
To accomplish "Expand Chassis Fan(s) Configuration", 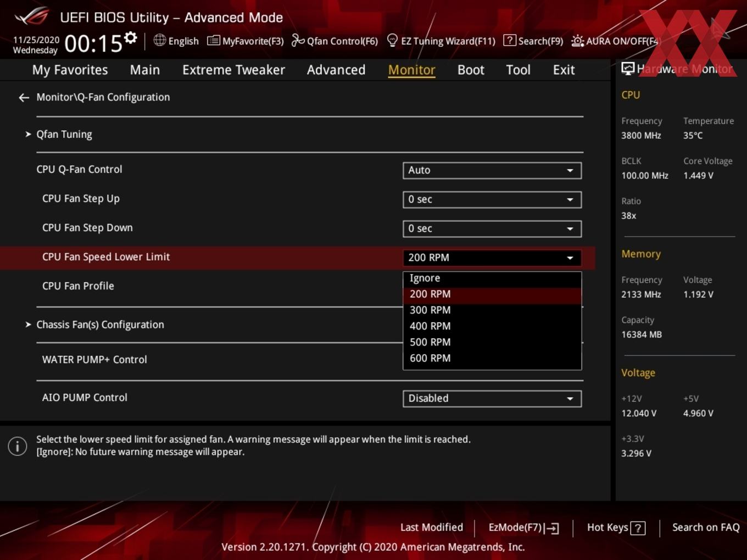I will tap(100, 324).
